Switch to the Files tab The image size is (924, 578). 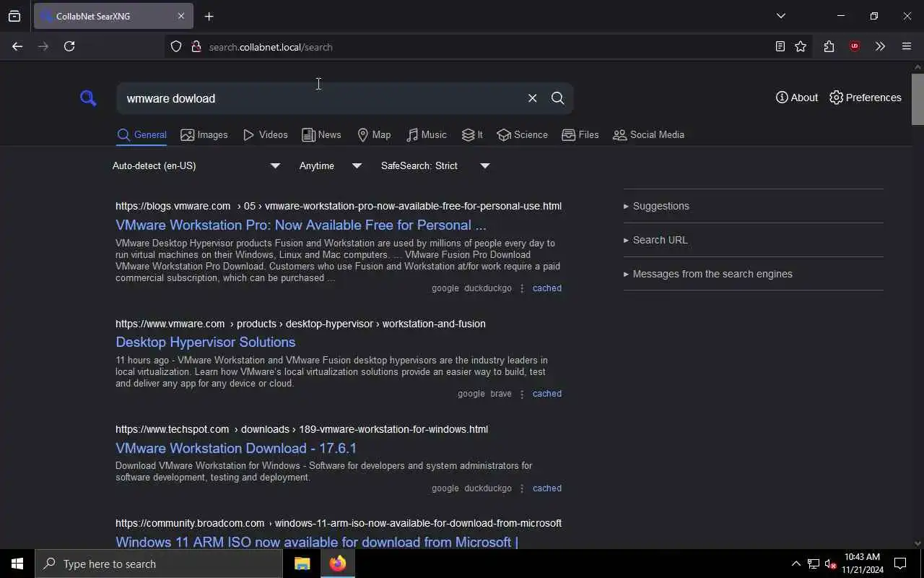click(x=580, y=135)
